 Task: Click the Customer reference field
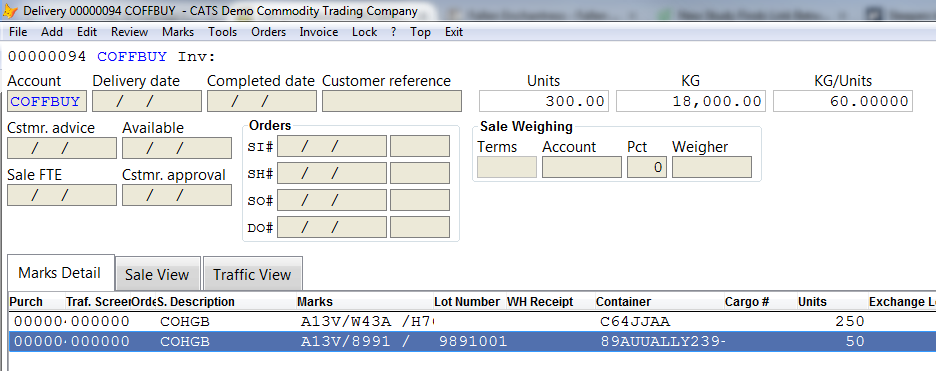coord(392,101)
